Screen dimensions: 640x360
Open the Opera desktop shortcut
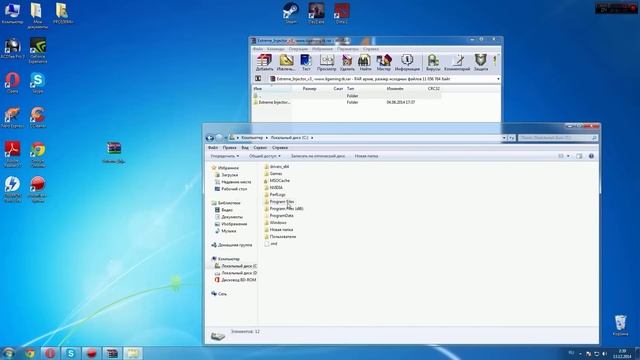point(12,83)
